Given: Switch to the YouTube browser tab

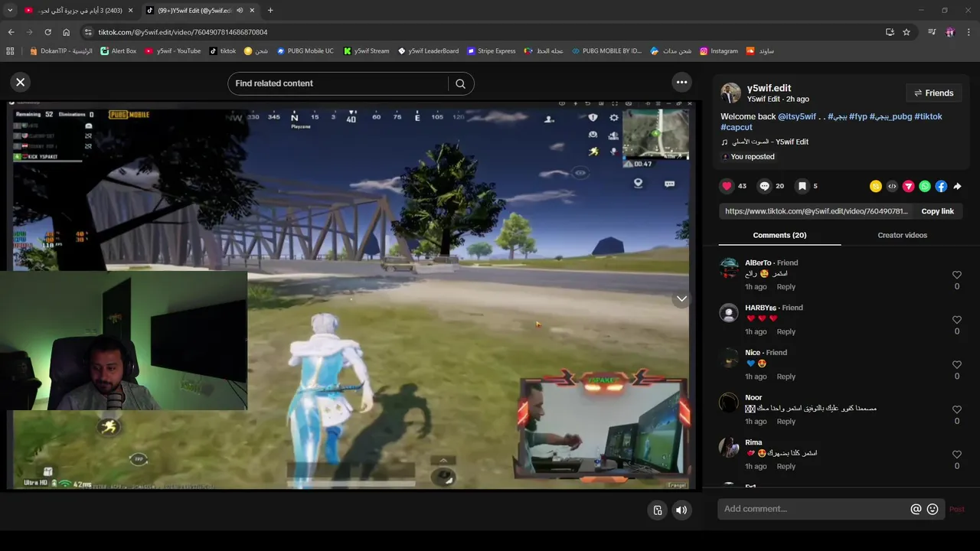Looking at the screenshot, I should point(78,11).
